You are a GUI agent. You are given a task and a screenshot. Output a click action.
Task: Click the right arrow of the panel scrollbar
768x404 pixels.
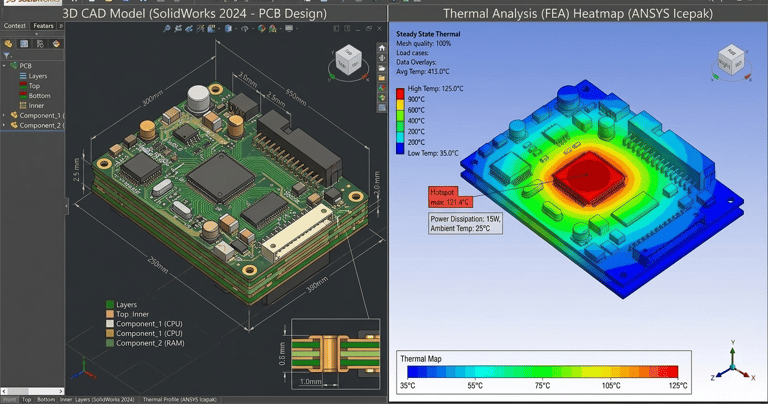[x=61, y=391]
